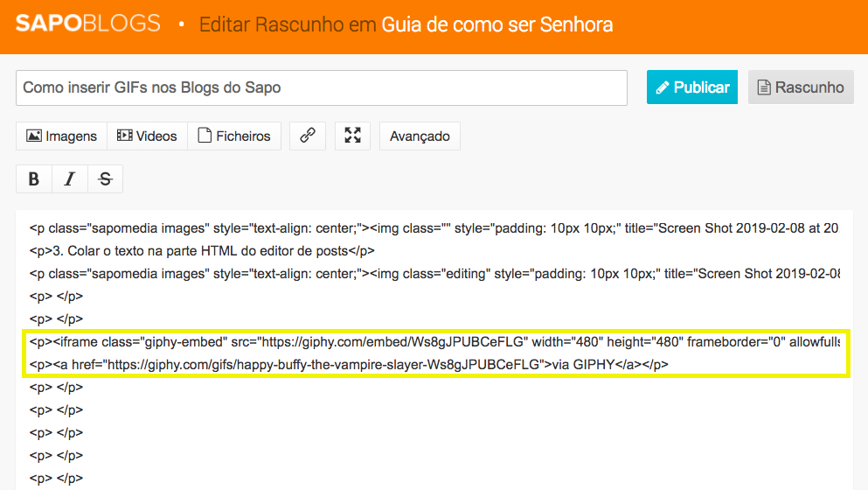Click the post title input field
This screenshot has height=490, width=868.
pos(321,87)
